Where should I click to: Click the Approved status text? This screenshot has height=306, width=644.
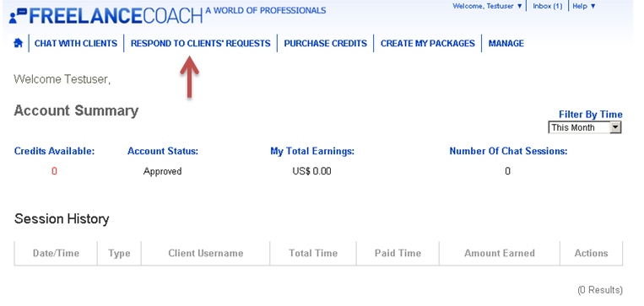[x=162, y=171]
